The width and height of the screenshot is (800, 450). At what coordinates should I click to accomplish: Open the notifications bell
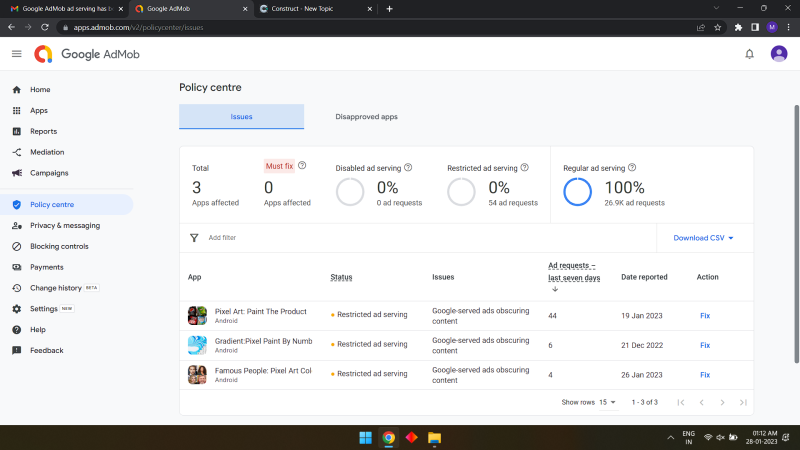point(749,54)
